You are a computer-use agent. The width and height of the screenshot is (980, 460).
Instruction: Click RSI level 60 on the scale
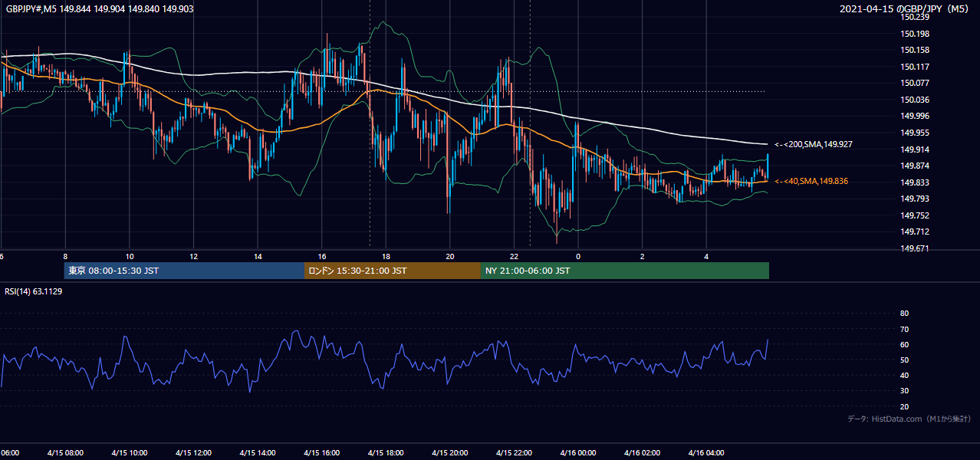pyautogui.click(x=904, y=344)
